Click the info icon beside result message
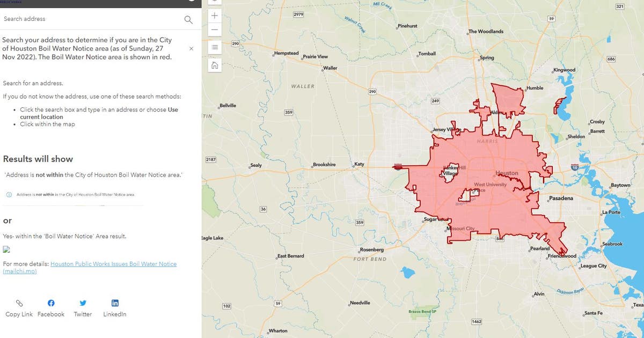Screen dimensions: 644x338 (x=9, y=194)
